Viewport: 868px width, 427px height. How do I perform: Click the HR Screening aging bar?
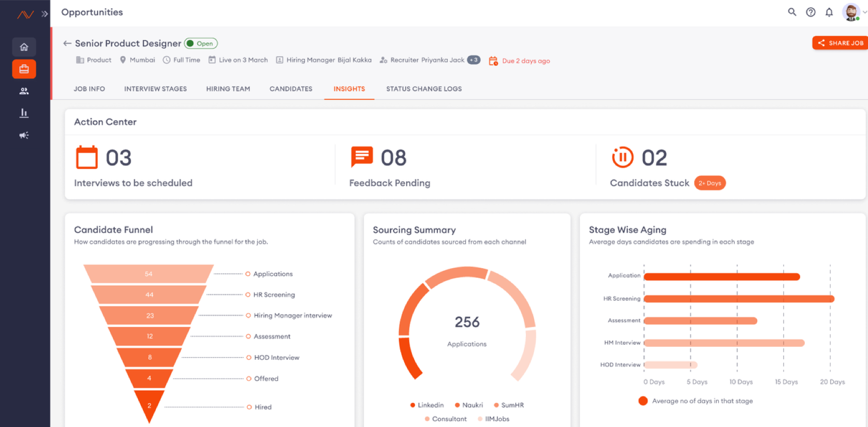pyautogui.click(x=739, y=299)
